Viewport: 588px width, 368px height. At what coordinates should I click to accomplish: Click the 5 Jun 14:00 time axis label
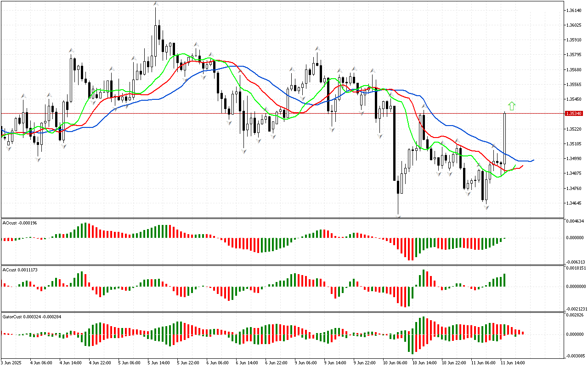point(158,363)
